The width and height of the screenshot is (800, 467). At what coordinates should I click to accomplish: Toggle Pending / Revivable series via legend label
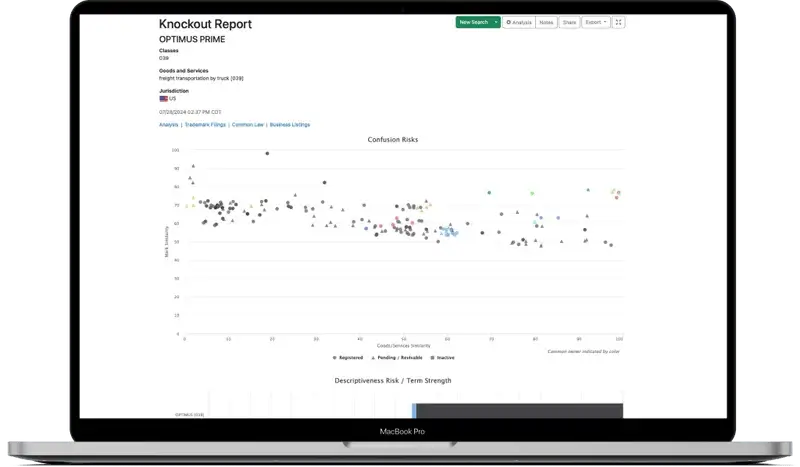[x=398, y=357]
